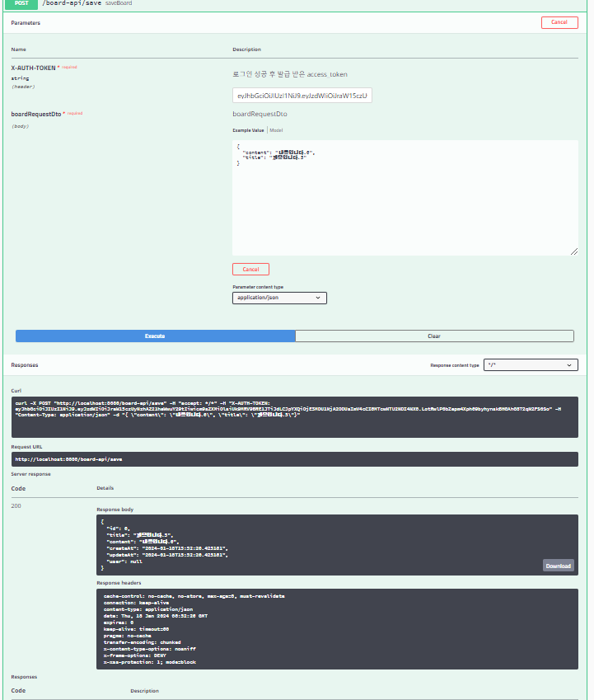Click inside the boardRequestDto JSON body textarea

pyautogui.click(x=405, y=198)
